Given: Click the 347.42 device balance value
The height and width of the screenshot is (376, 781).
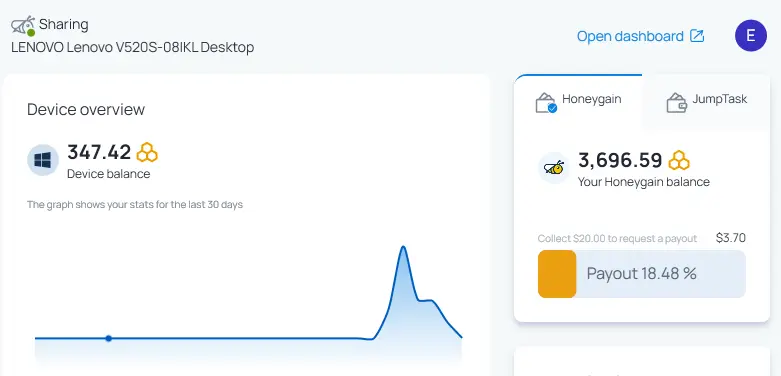Looking at the screenshot, I should [x=99, y=152].
